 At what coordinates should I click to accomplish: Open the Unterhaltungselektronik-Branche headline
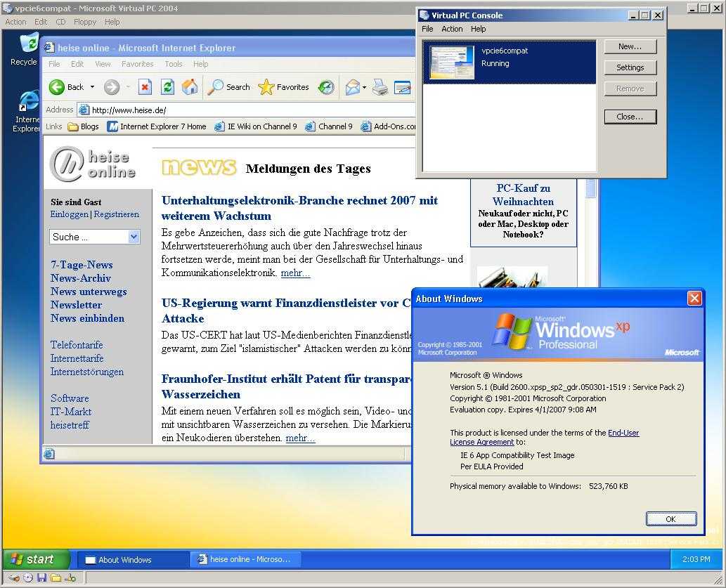tap(299, 208)
